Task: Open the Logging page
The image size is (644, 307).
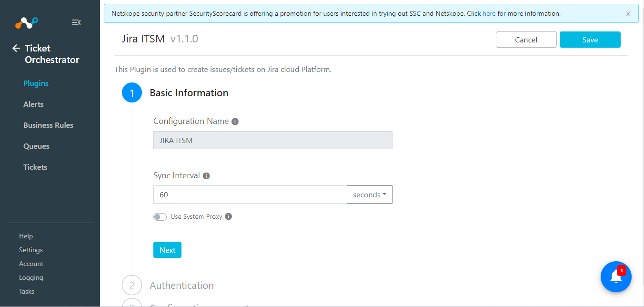Action: coord(31,277)
